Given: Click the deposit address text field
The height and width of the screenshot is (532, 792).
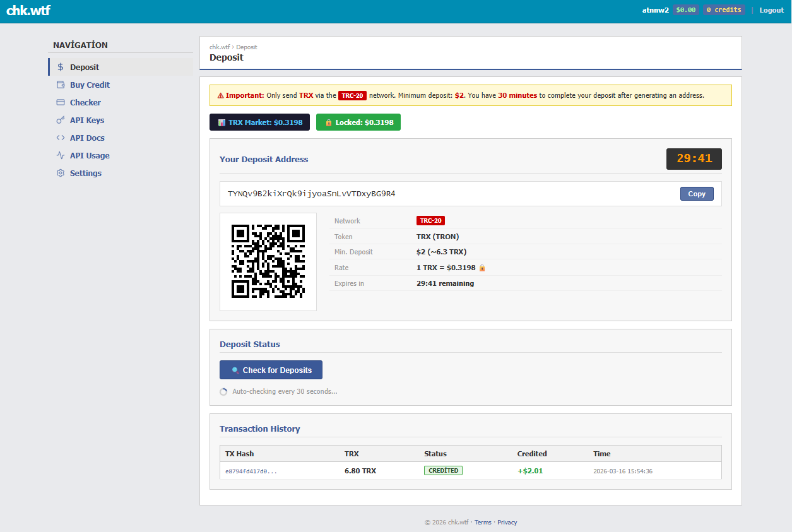Looking at the screenshot, I should [x=442, y=194].
